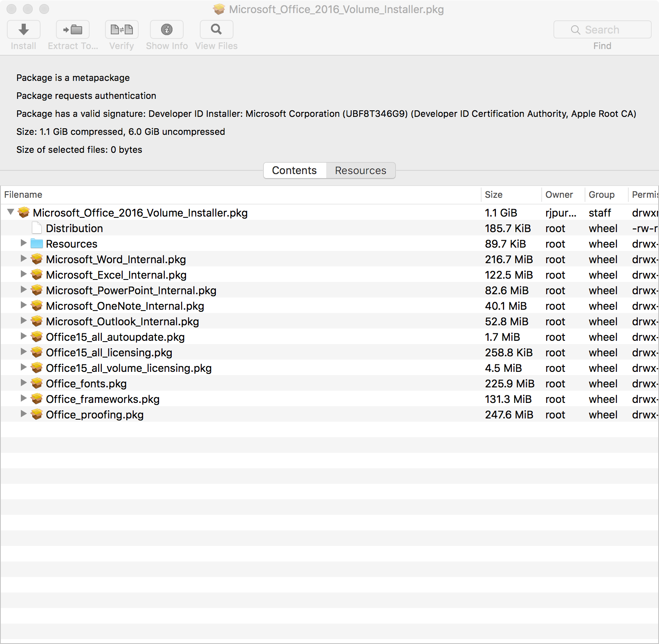Screen dimensions: 659x644
Task: Open Show Info panel icon
Action: (167, 29)
